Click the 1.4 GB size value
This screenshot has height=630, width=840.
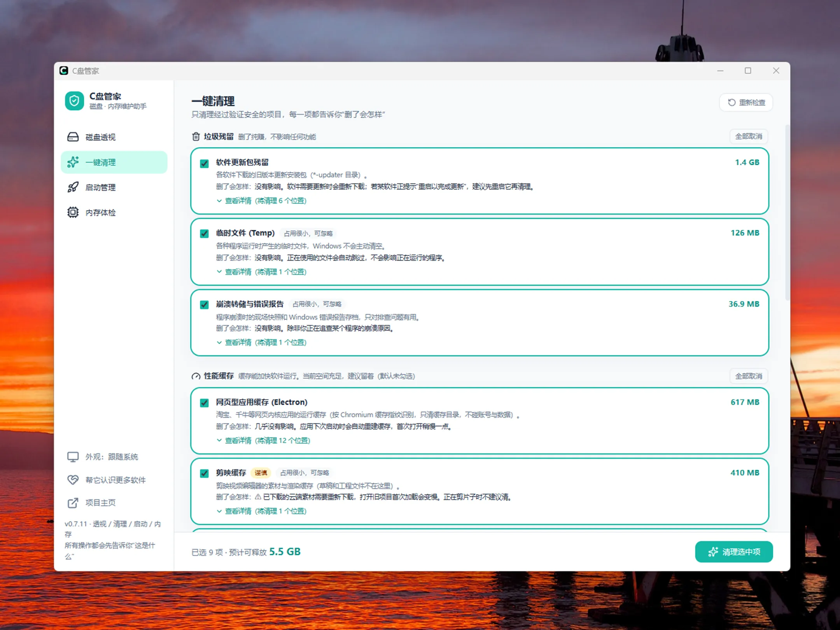(747, 162)
